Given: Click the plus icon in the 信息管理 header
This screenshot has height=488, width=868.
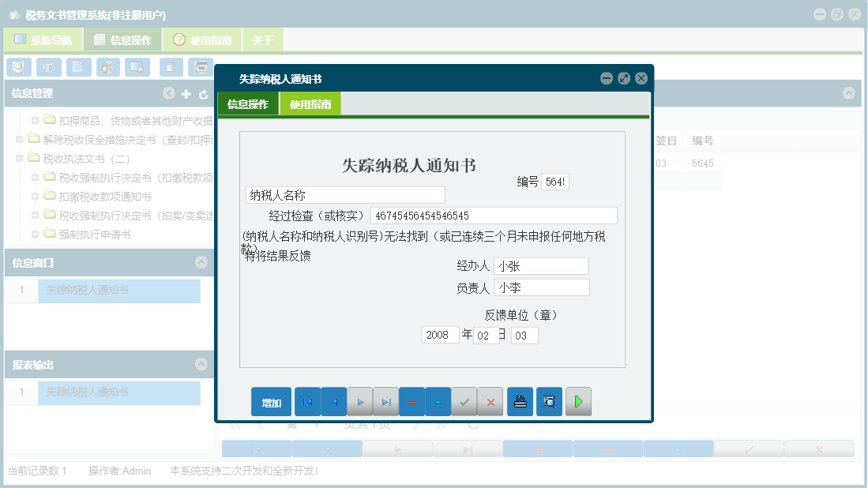Looking at the screenshot, I should pos(186,94).
